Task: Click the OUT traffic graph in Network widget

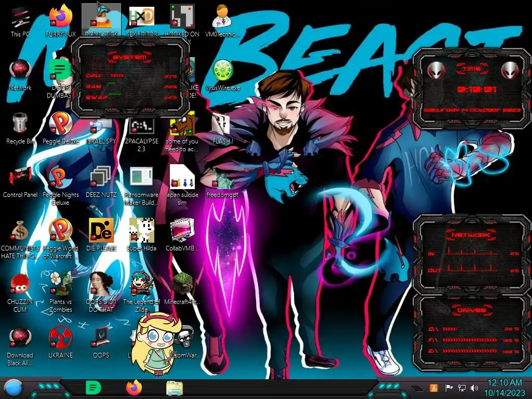Action: pyautogui.click(x=473, y=268)
